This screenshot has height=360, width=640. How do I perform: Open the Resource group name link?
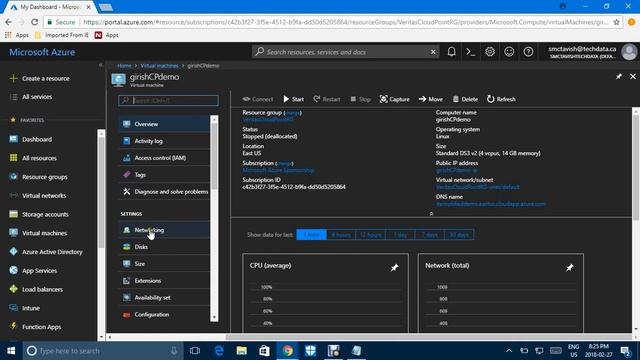[268, 120]
